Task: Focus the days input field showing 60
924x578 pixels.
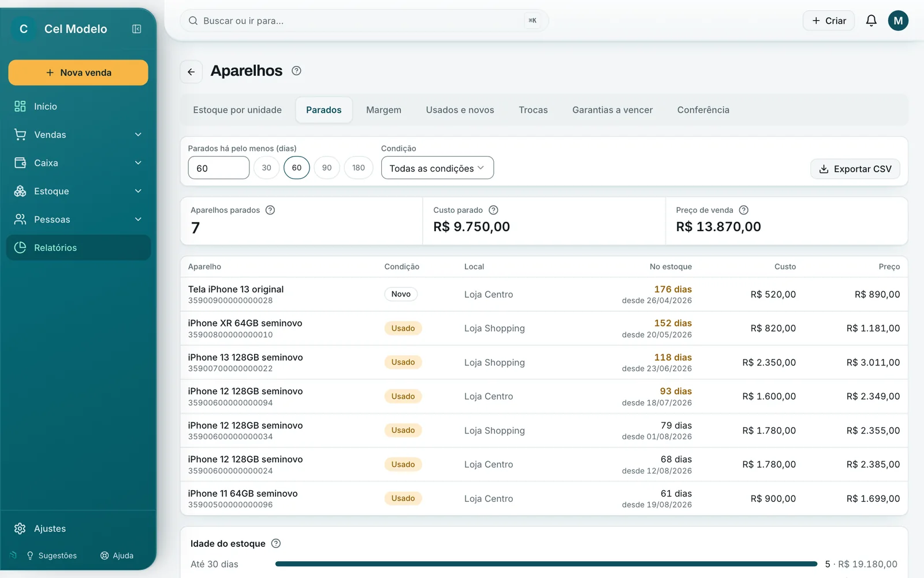Action: coord(218,168)
